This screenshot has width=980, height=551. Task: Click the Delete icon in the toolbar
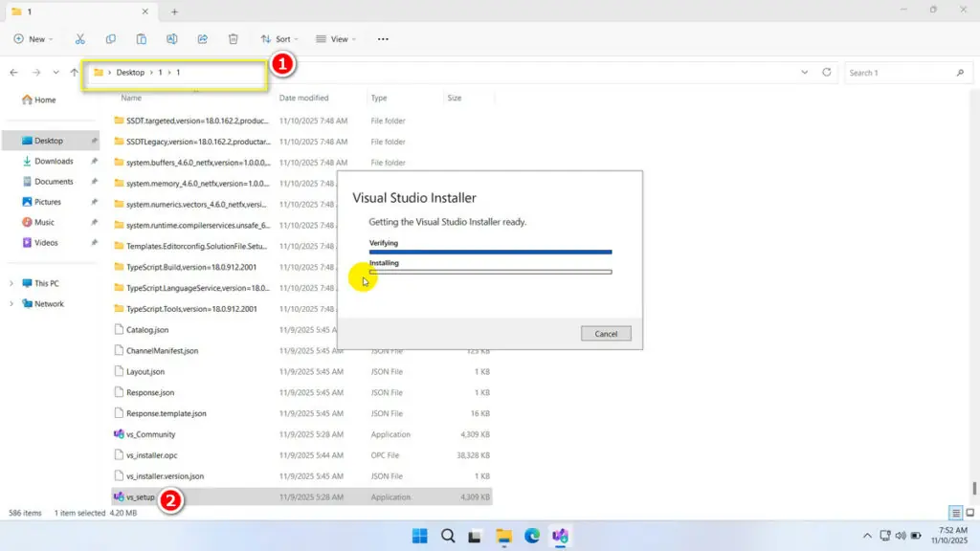coord(233,38)
